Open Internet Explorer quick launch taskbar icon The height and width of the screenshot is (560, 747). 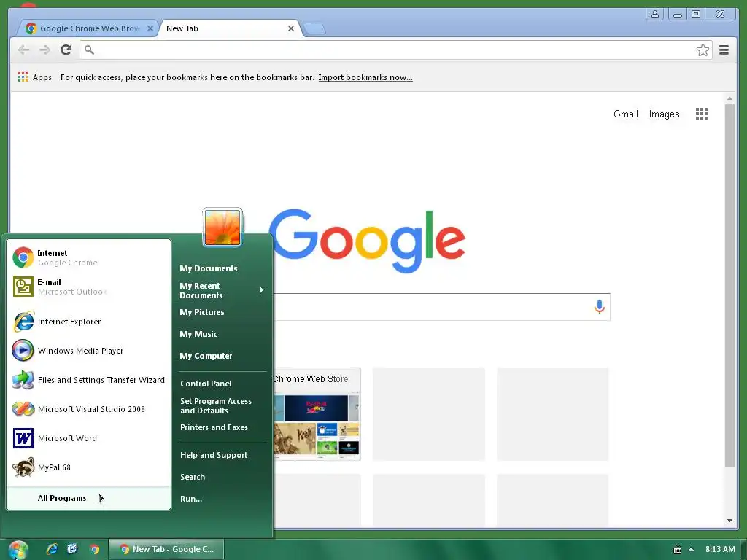52,549
